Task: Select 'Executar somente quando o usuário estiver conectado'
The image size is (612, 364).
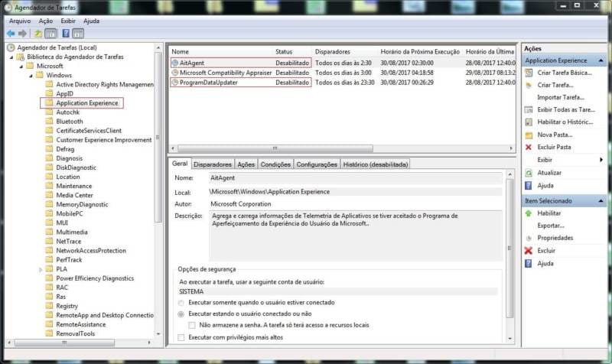Action: 181,303
